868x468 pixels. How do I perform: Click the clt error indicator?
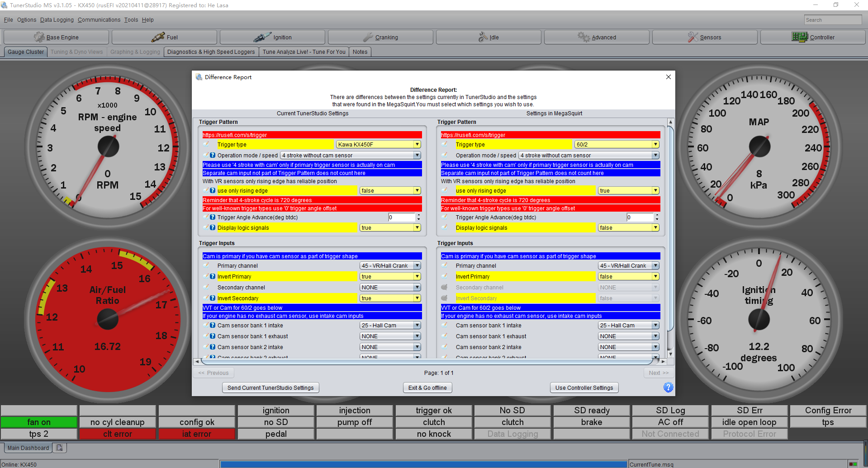[x=118, y=434]
